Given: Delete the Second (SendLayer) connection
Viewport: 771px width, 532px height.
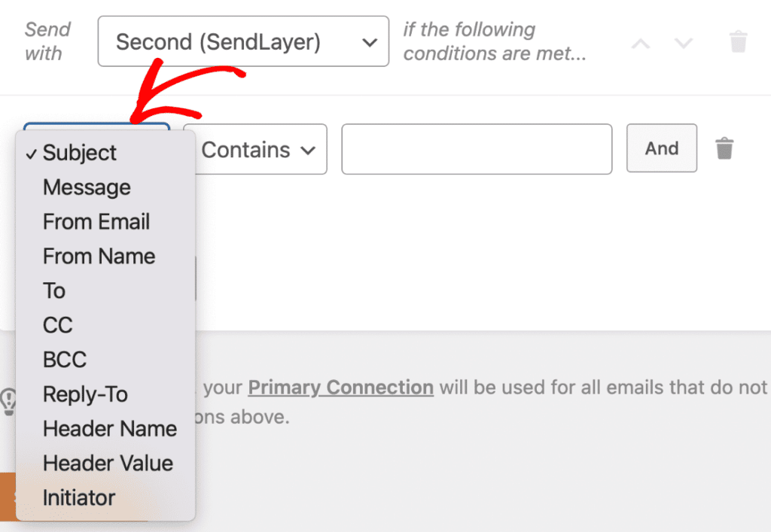Looking at the screenshot, I should (737, 41).
